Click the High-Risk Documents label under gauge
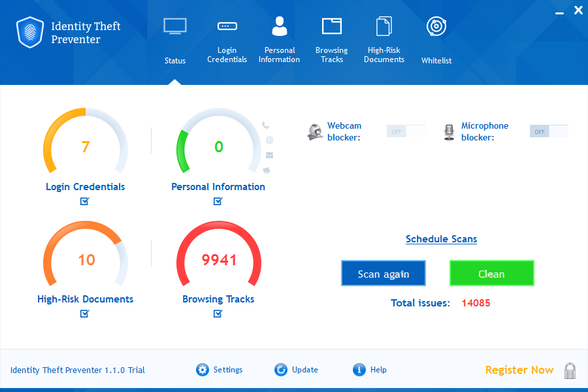Screen dimensions: 588x392 [x=85, y=299]
